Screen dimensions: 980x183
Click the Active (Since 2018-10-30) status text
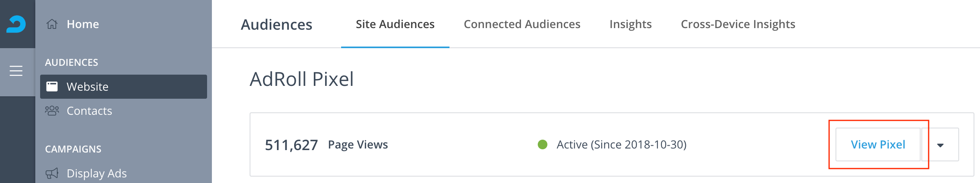coord(622,144)
